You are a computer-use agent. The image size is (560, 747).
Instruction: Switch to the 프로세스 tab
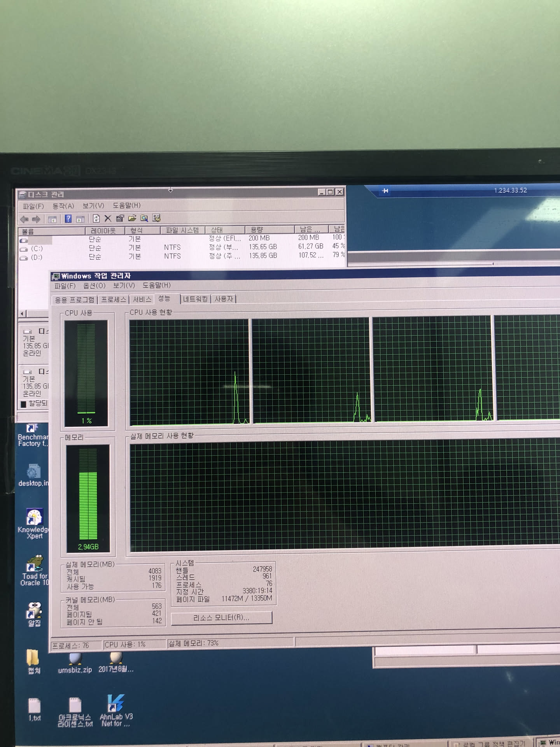coord(114,299)
